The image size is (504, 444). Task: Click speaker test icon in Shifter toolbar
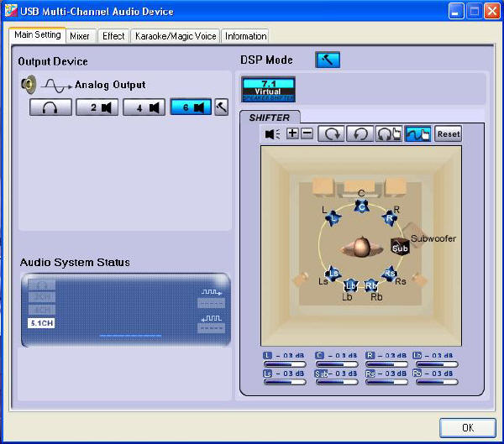tap(272, 134)
